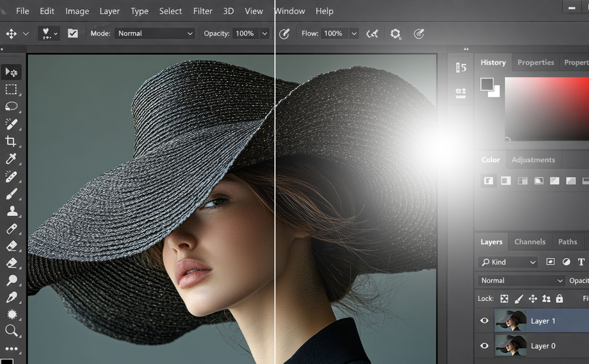The height and width of the screenshot is (364, 589).
Task: Select the Brush tool
Action: [x=11, y=194]
